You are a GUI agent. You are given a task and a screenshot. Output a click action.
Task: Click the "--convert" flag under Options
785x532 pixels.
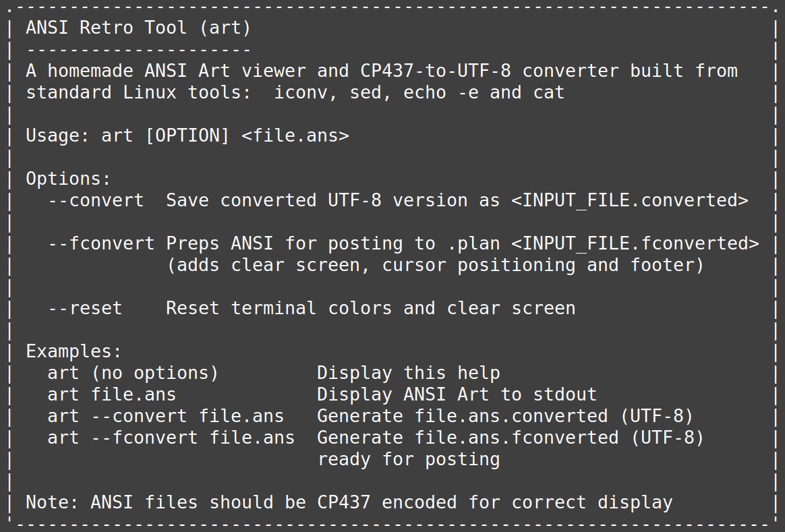tap(96, 200)
